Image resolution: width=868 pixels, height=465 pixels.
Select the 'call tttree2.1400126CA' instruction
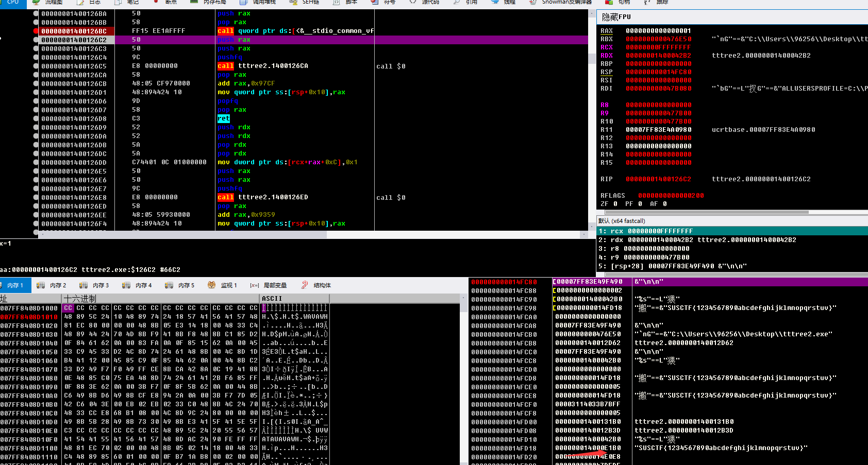263,66
